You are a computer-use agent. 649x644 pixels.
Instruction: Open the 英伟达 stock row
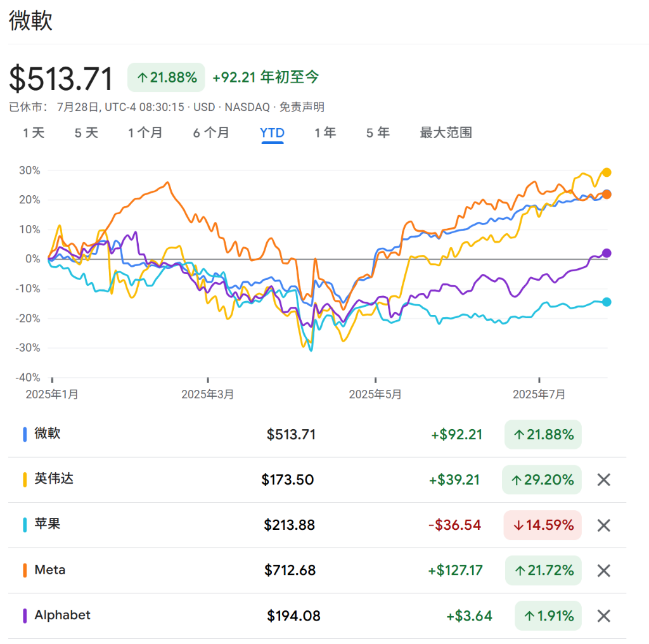coord(317,480)
